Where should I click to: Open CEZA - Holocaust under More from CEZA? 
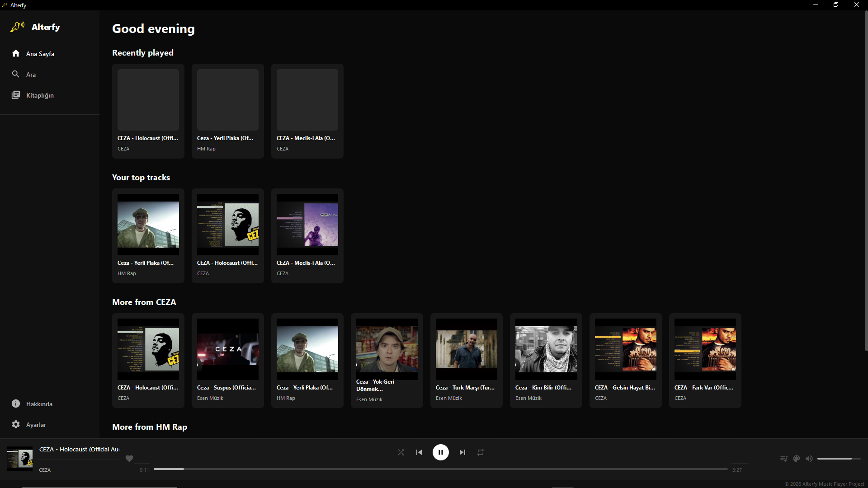(148, 361)
